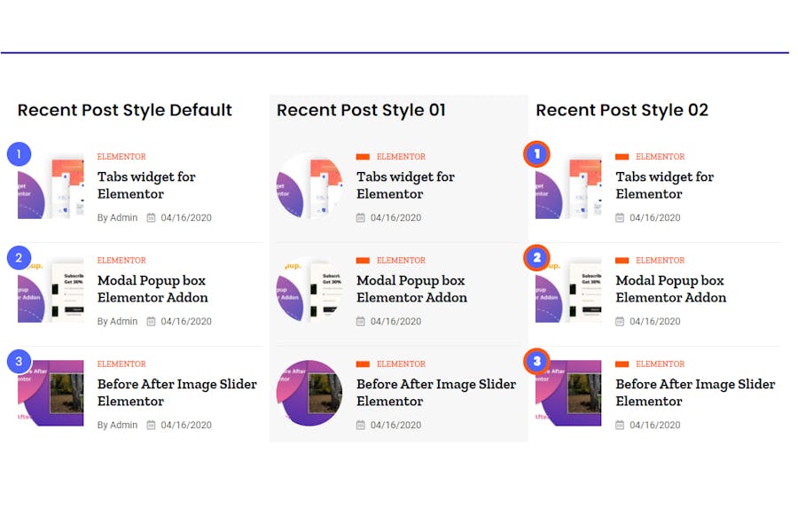
Task: Click circular Before After thumbnail in Style 01
Action: click(x=309, y=393)
